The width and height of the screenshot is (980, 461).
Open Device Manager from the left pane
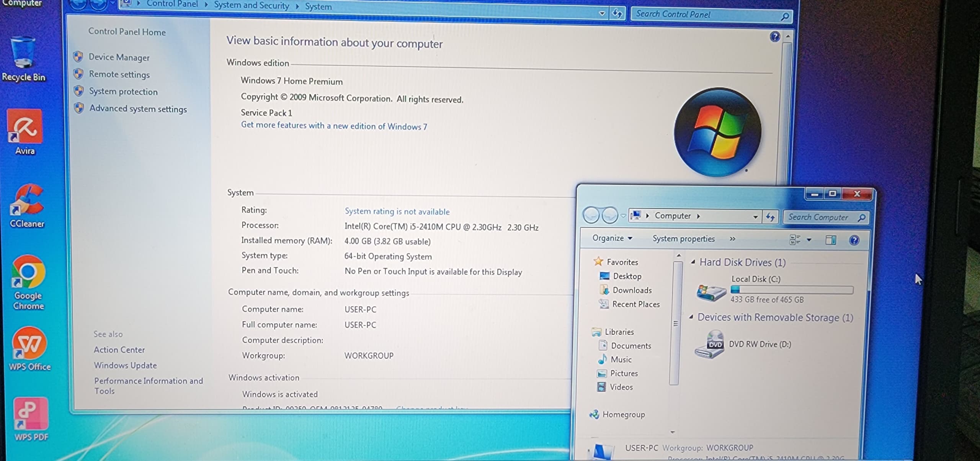119,57
